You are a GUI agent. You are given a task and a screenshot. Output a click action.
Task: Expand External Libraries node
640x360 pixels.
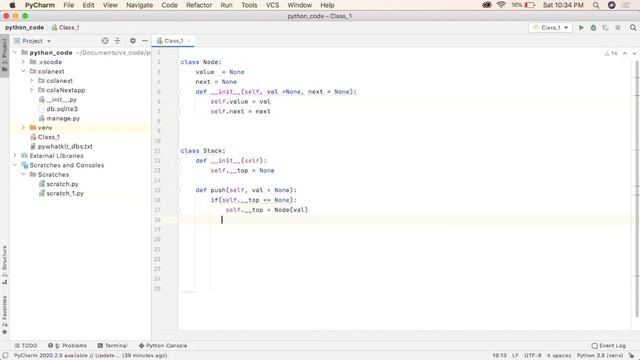pos(15,156)
